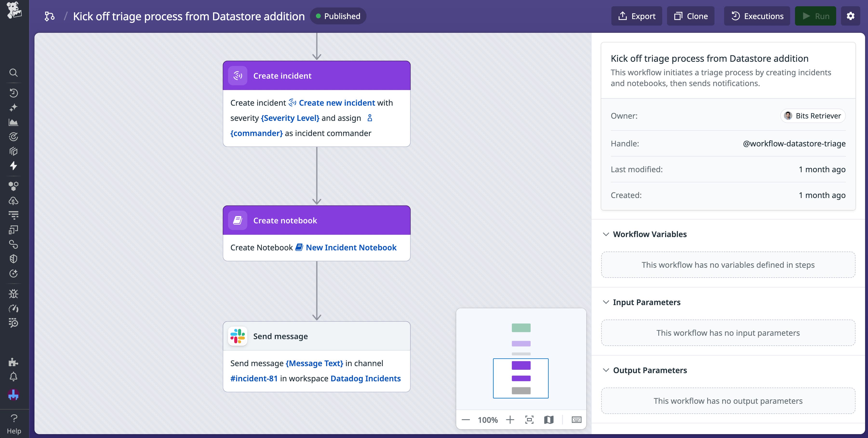This screenshot has height=438, width=868.
Task: Run the published workflow
Action: point(816,16)
